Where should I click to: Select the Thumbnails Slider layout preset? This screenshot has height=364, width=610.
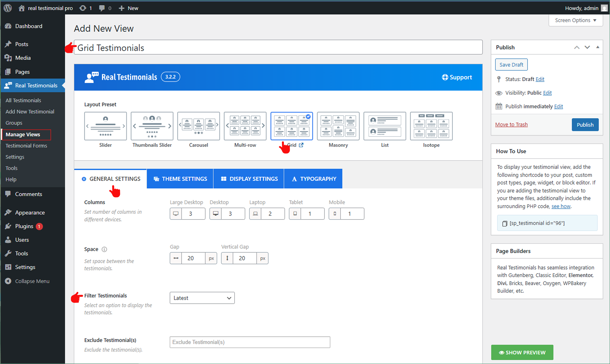tap(152, 126)
